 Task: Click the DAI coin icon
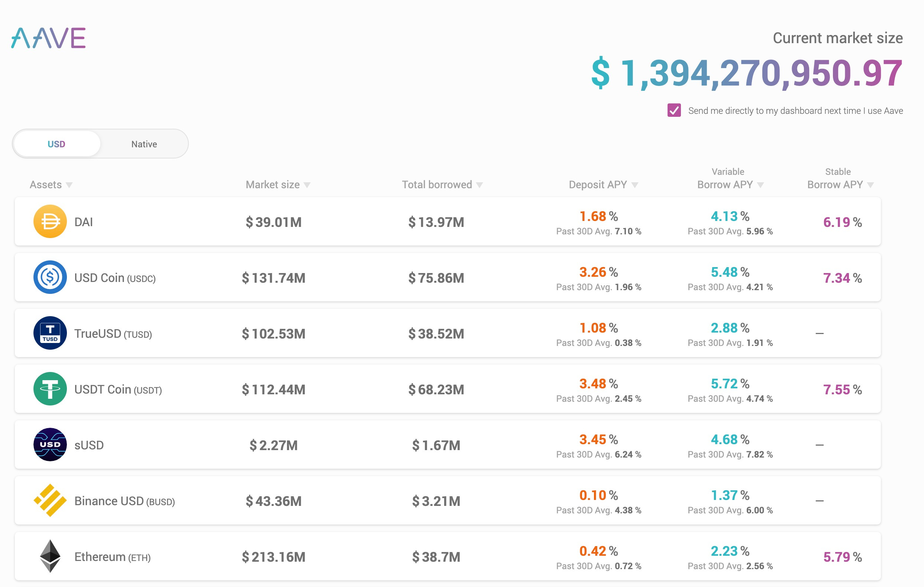point(50,222)
